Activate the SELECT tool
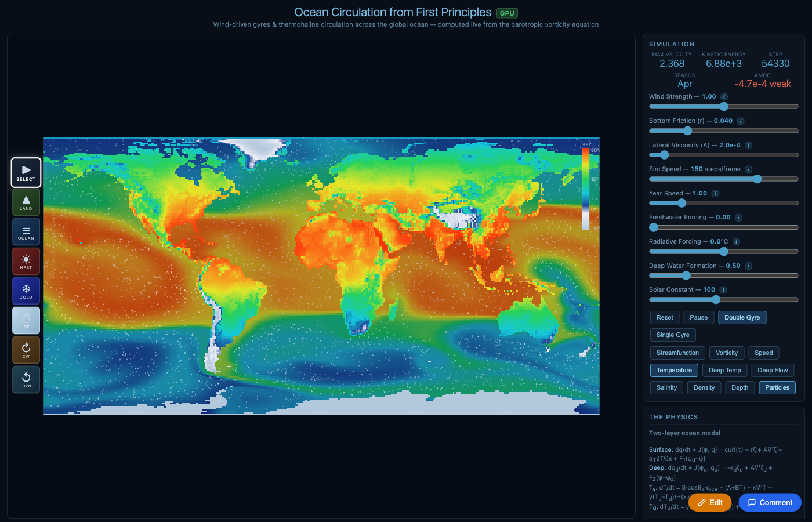This screenshot has width=812, height=522. click(26, 172)
